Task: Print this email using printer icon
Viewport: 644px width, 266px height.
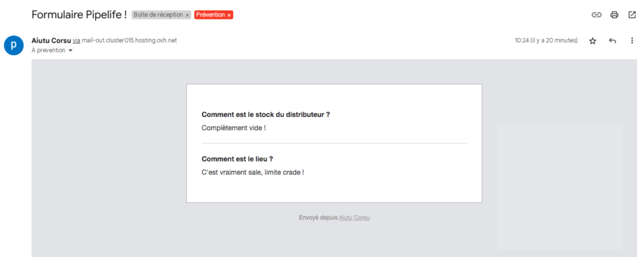Action: [x=614, y=15]
